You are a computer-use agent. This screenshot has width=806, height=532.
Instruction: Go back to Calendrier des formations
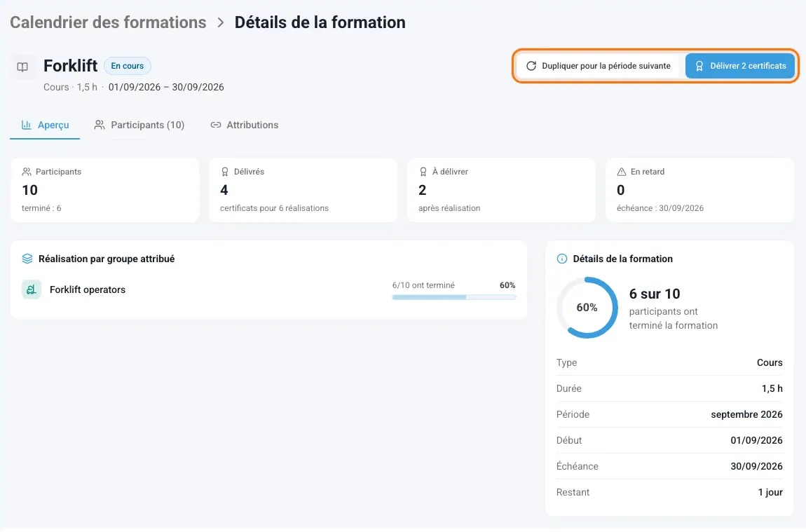click(108, 22)
